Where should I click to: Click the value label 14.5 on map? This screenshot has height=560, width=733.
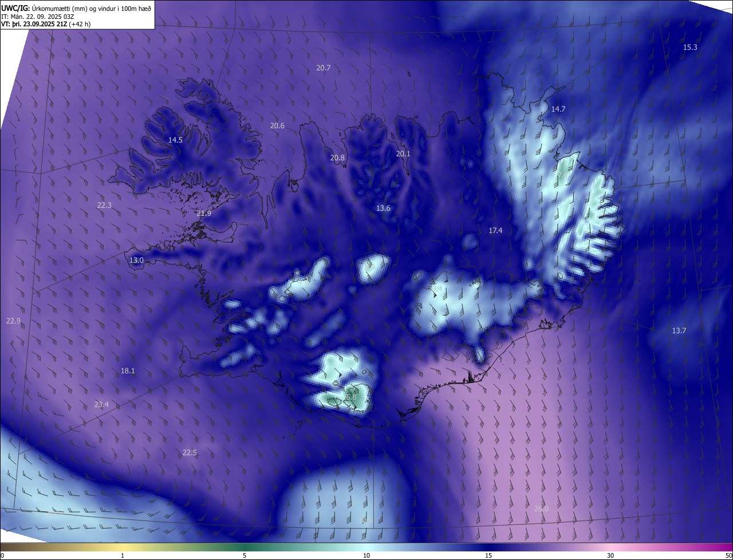point(175,140)
